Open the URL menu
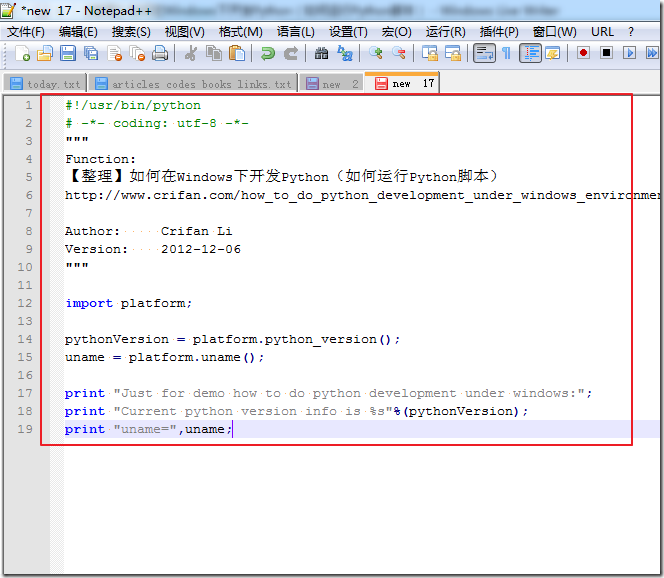664x578 pixels. pyautogui.click(x=602, y=32)
